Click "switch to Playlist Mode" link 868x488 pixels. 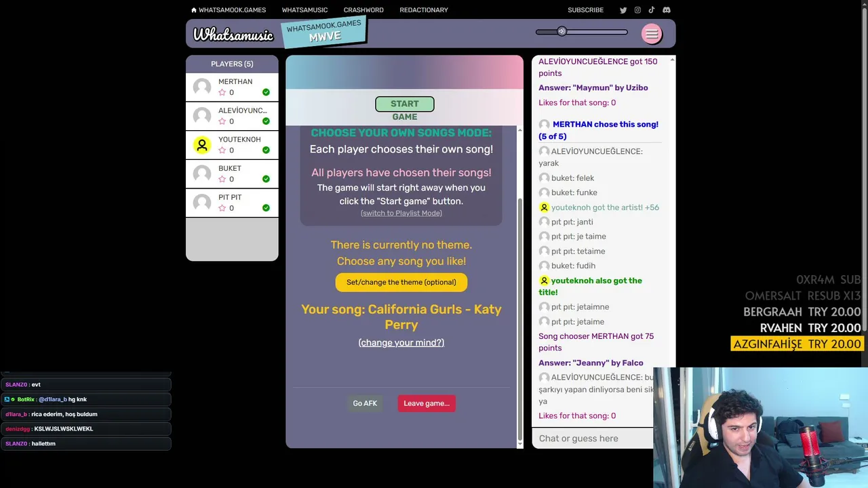coord(401,213)
